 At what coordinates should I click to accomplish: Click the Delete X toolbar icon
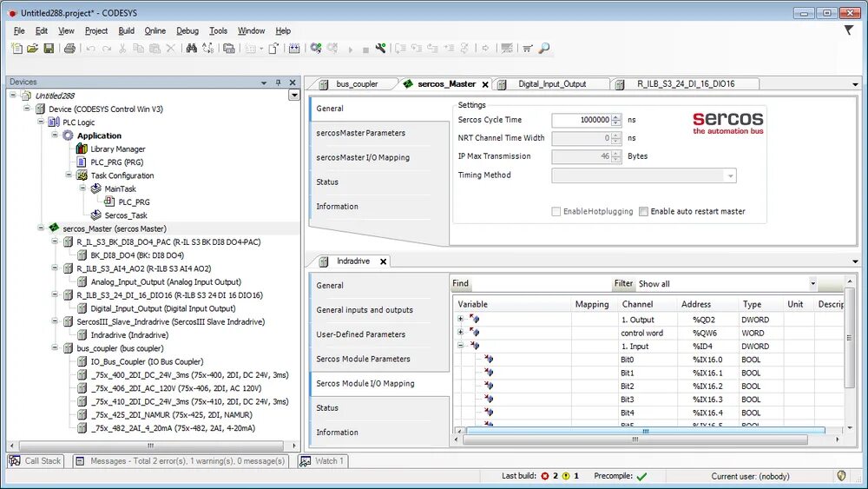click(x=171, y=49)
